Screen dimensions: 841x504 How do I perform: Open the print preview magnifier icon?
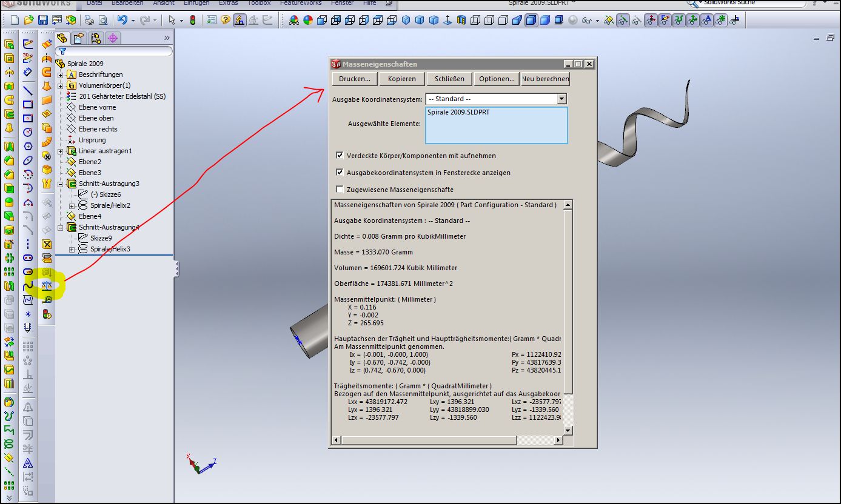[103, 20]
